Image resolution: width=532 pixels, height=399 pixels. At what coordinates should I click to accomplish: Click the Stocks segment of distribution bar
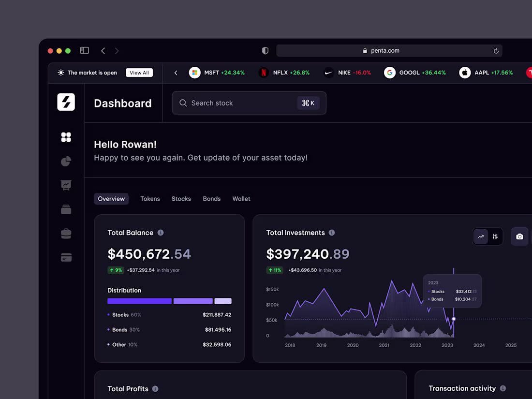[139, 301]
